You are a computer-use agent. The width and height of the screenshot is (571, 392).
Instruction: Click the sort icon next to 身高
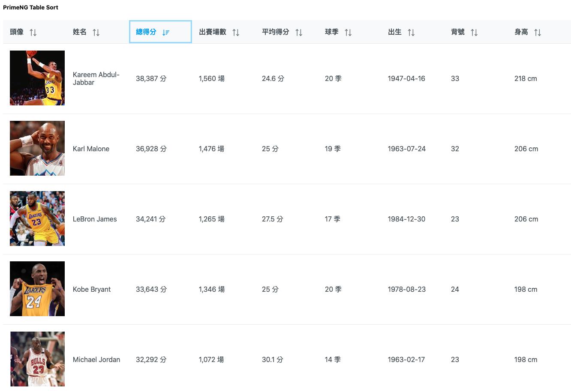(538, 33)
